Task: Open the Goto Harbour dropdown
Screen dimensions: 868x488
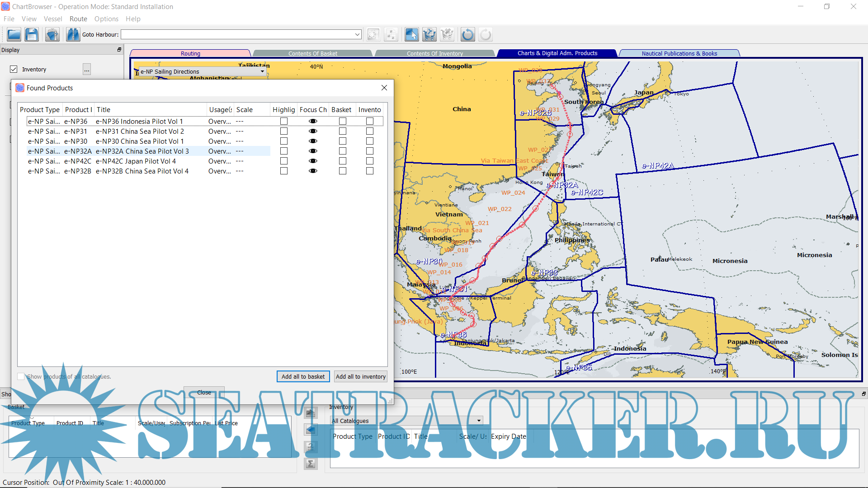Action: pyautogui.click(x=357, y=34)
